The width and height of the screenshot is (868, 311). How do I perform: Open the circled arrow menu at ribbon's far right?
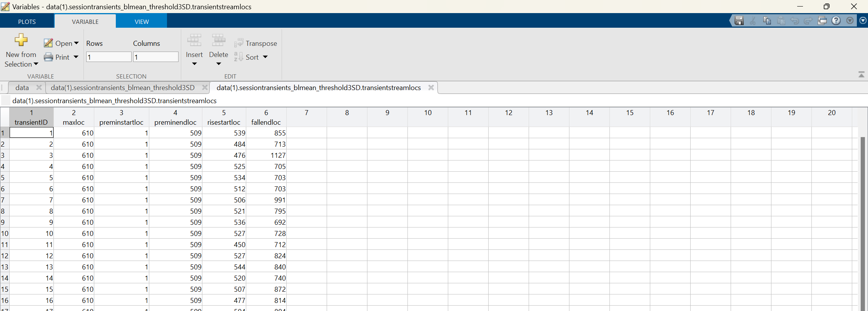click(x=863, y=21)
